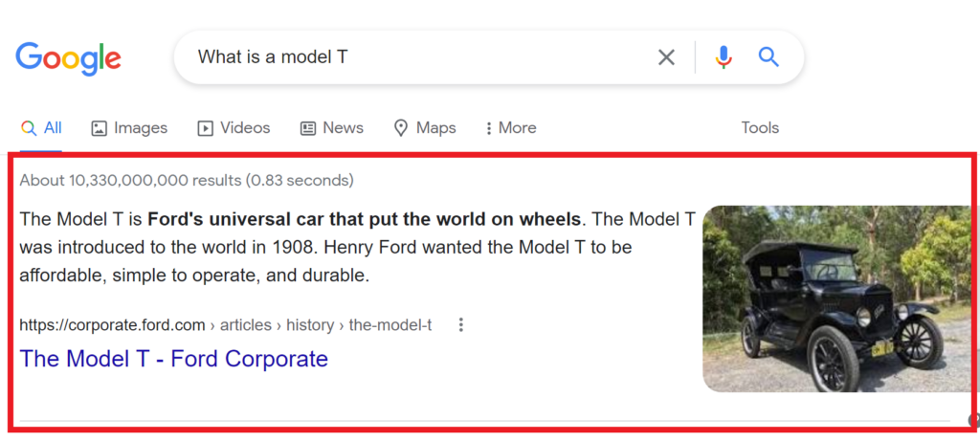Start voice search with microphone icon
Screen dimensions: 980x442
click(x=724, y=57)
